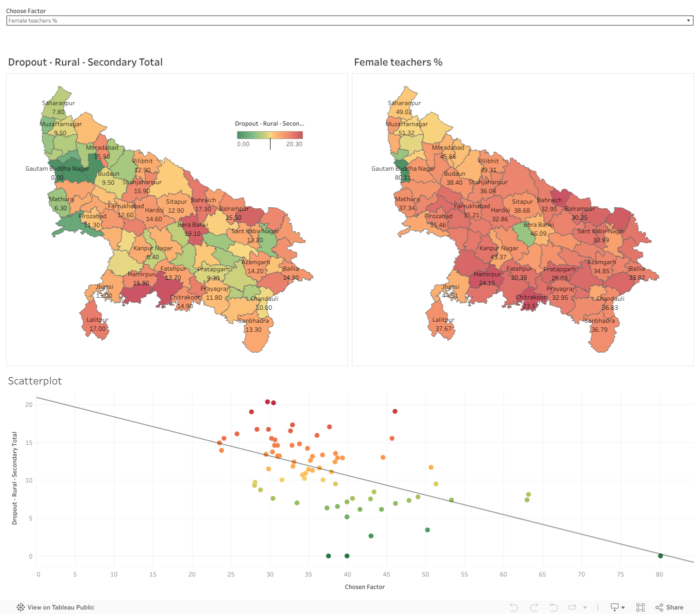Click Ballia value 33.82 on teachers map

637,278
